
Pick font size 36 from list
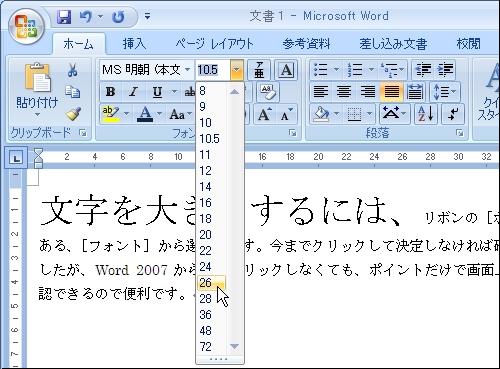211,315
